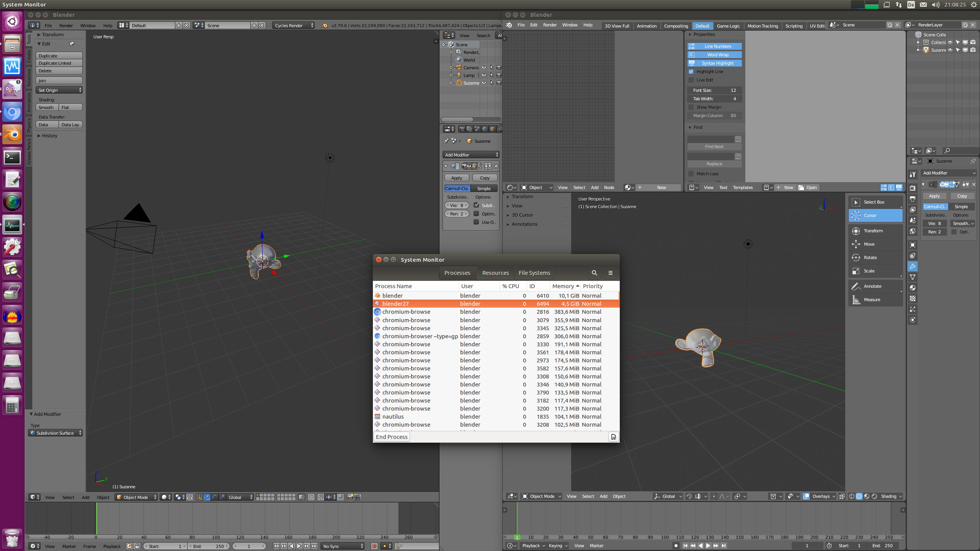Toggle the Optimal Display checkbox in modifier
The image size is (980, 551).
coord(476,214)
